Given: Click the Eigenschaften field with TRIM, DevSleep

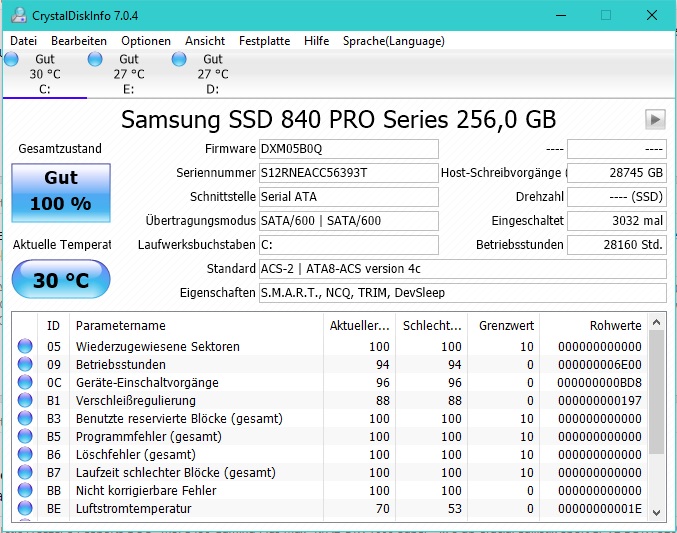Looking at the screenshot, I should tap(462, 293).
